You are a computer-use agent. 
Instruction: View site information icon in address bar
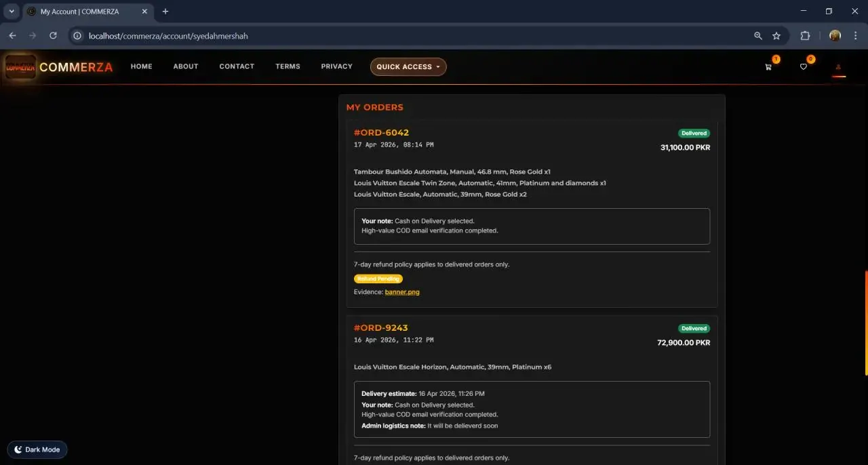coord(78,36)
